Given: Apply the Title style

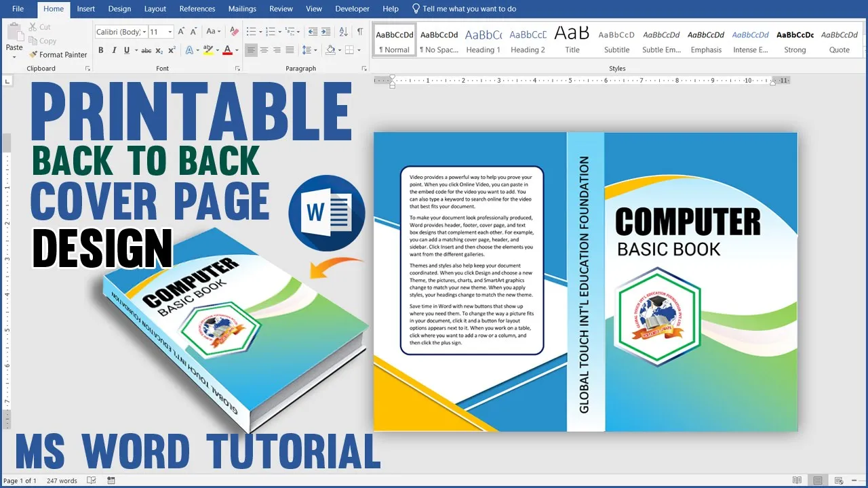Looking at the screenshot, I should [x=572, y=41].
